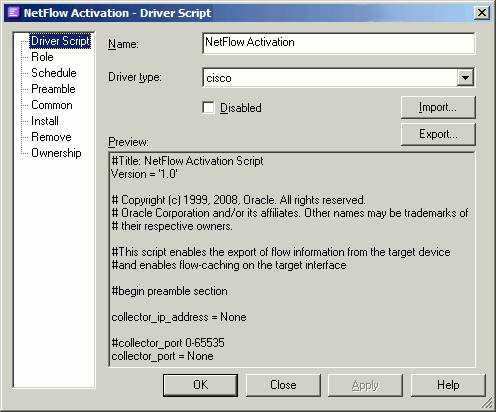Click the '#This script enables the export' line
The image size is (496, 412).
click(281, 252)
